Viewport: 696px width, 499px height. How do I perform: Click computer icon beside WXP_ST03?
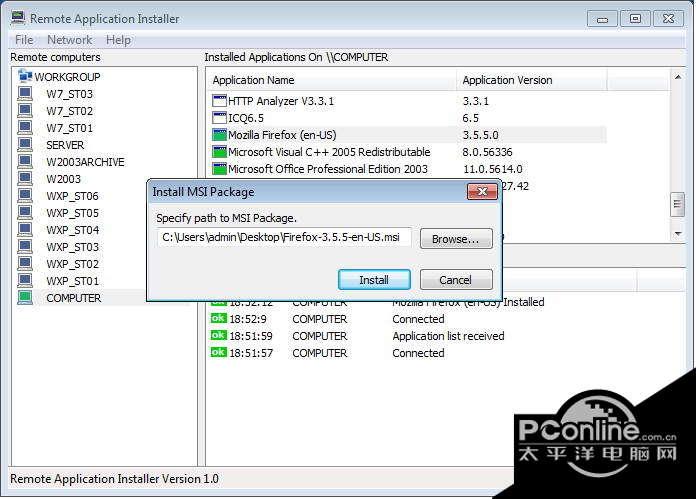25,246
